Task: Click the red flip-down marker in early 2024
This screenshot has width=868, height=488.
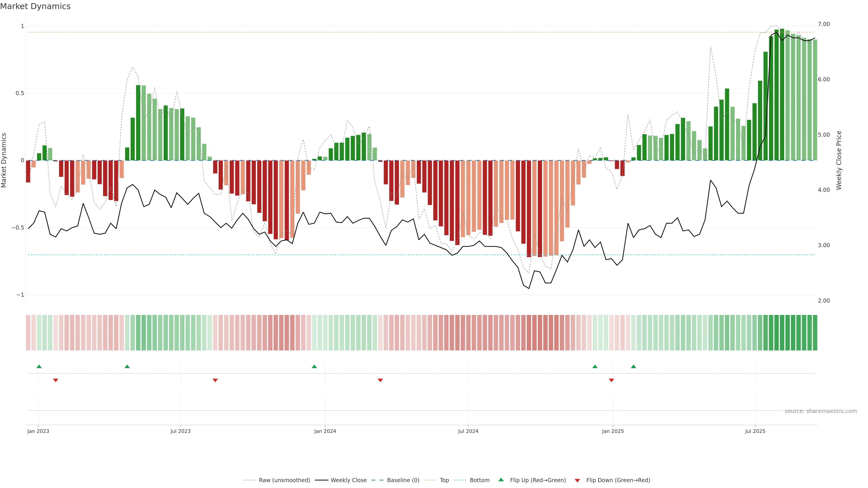Action: [380, 380]
